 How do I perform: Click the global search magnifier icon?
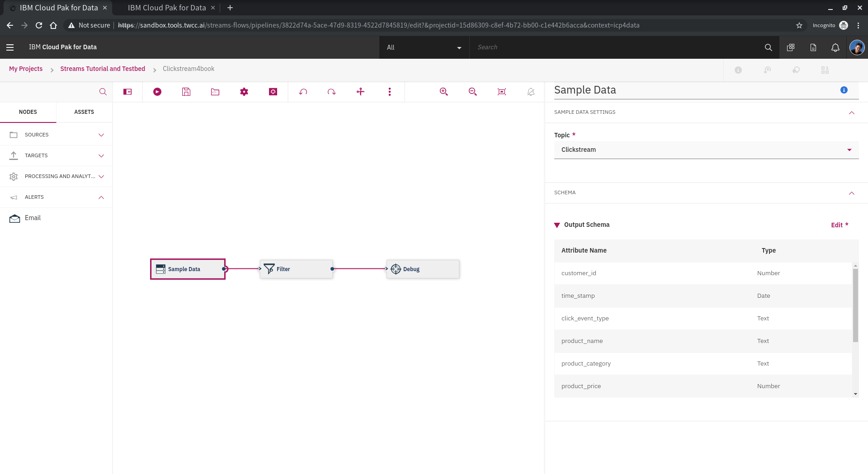768,47
